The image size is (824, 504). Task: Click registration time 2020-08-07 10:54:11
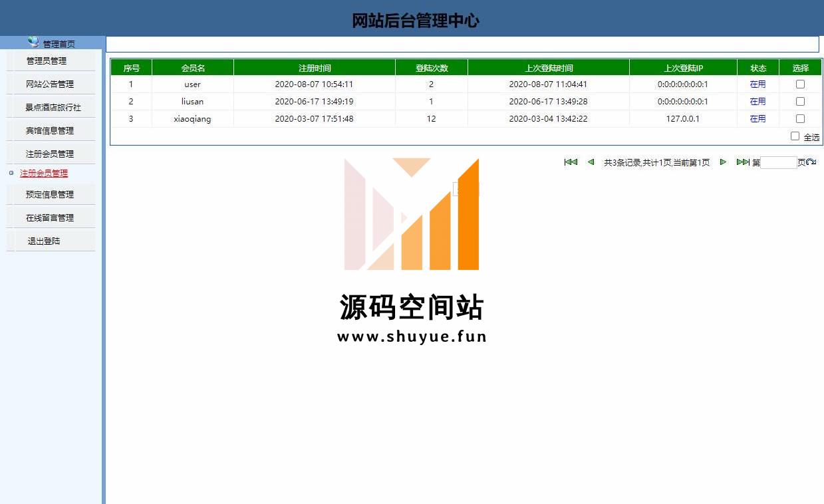tap(314, 84)
